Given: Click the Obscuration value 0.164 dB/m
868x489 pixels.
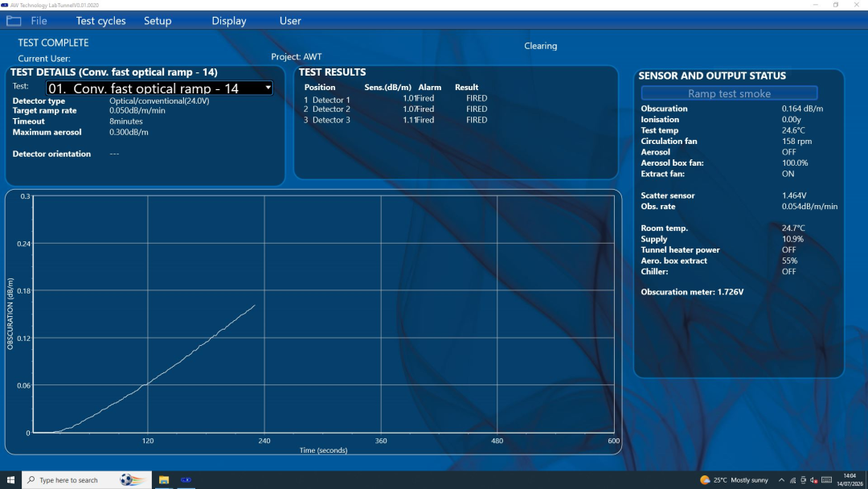Looking at the screenshot, I should (x=802, y=109).
